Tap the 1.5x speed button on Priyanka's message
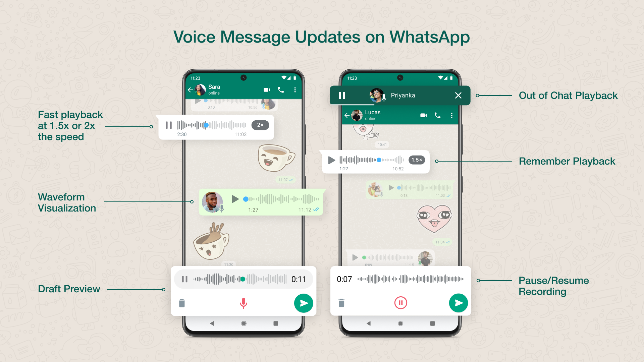 click(x=416, y=160)
